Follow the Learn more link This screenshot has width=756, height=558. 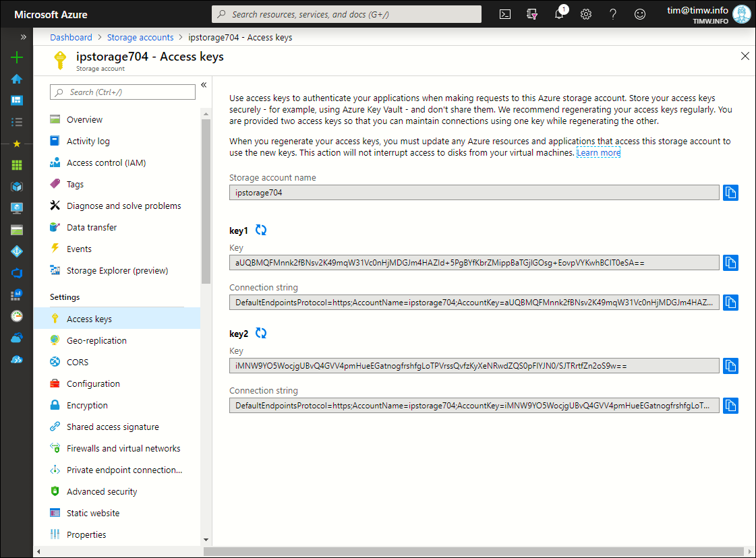[598, 153]
